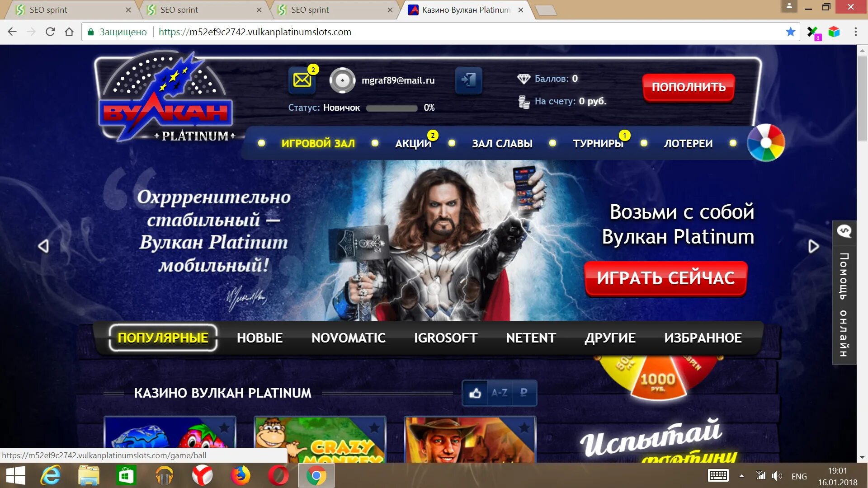Open the mail messages envelope icon

(302, 80)
